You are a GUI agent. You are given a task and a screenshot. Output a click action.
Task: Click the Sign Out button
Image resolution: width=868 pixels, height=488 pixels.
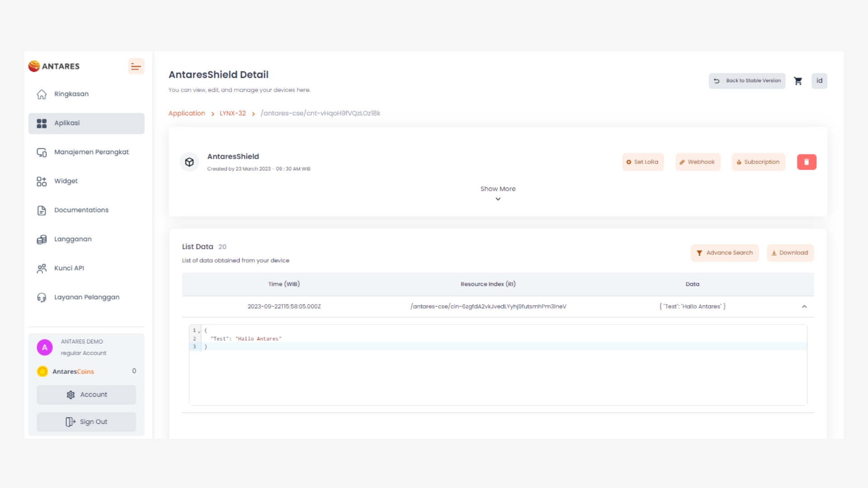(x=86, y=422)
